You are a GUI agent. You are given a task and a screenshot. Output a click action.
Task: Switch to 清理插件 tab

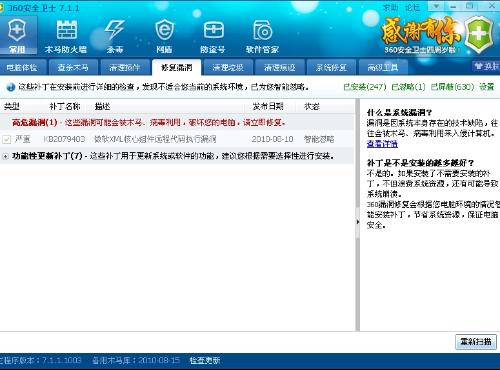(x=124, y=68)
